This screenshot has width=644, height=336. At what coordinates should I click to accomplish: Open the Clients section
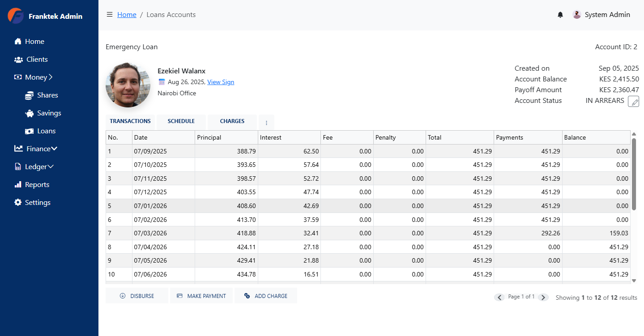click(x=36, y=59)
